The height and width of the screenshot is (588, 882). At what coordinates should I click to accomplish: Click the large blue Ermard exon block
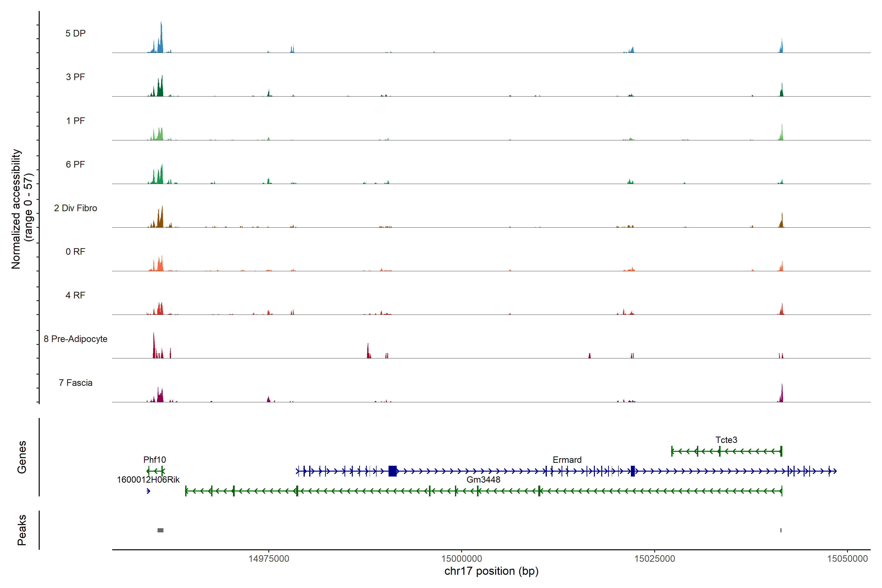(393, 471)
